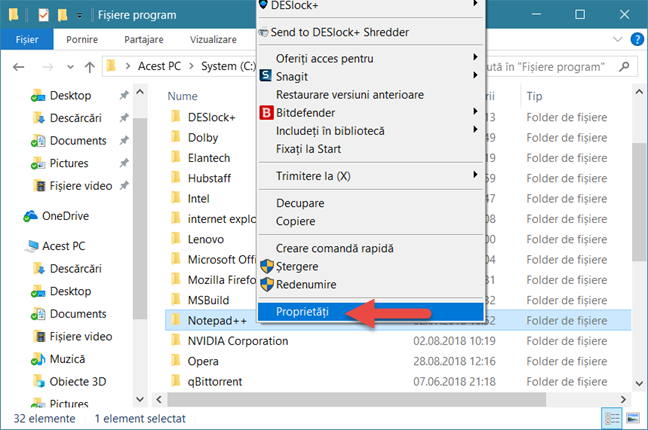Expand Includeți în bibliotecă submenu

point(371,131)
